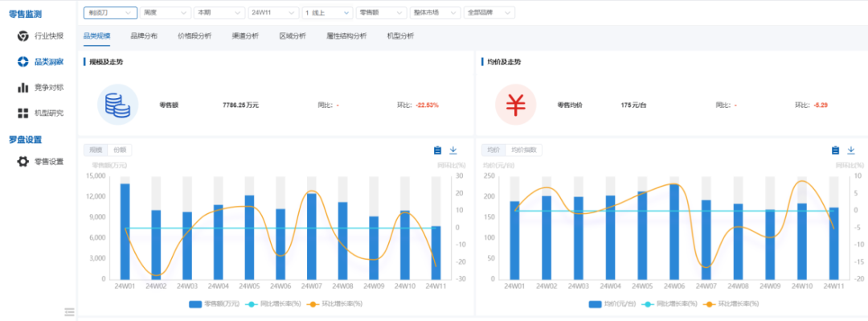Toggle 同比增长率 legend in the sales chart
This screenshot has width=868, height=321.
(x=274, y=304)
